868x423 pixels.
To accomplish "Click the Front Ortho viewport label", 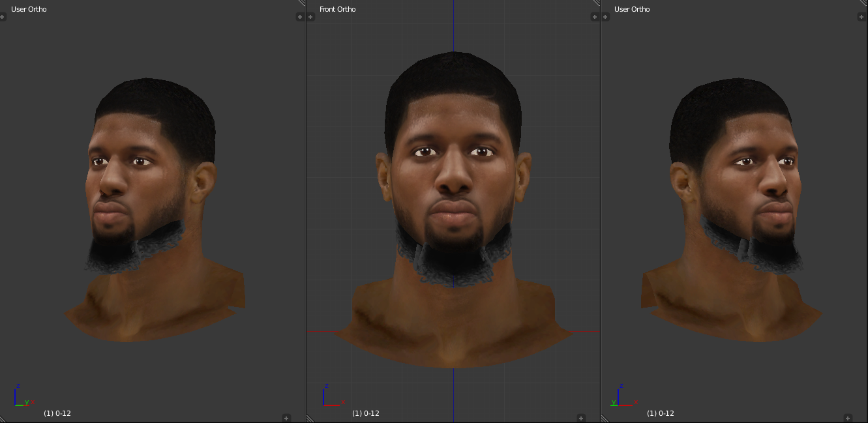I will click(x=337, y=9).
